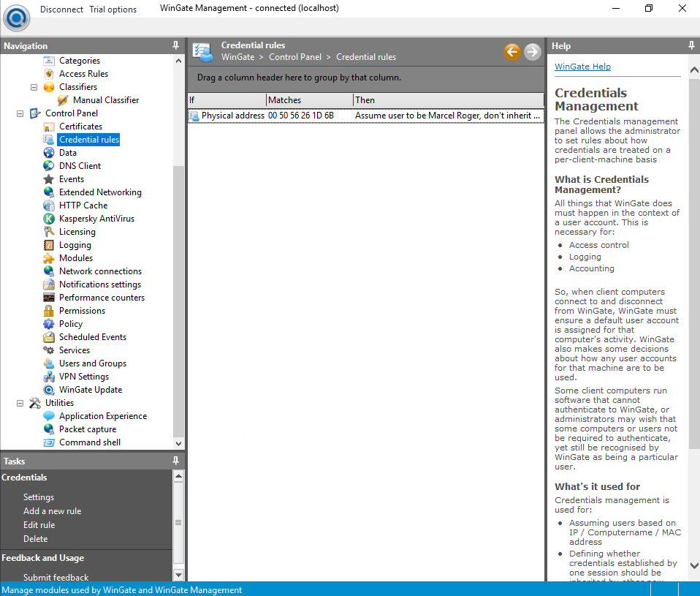Collapse the Utilities tree node
700x596 pixels.
[20, 403]
